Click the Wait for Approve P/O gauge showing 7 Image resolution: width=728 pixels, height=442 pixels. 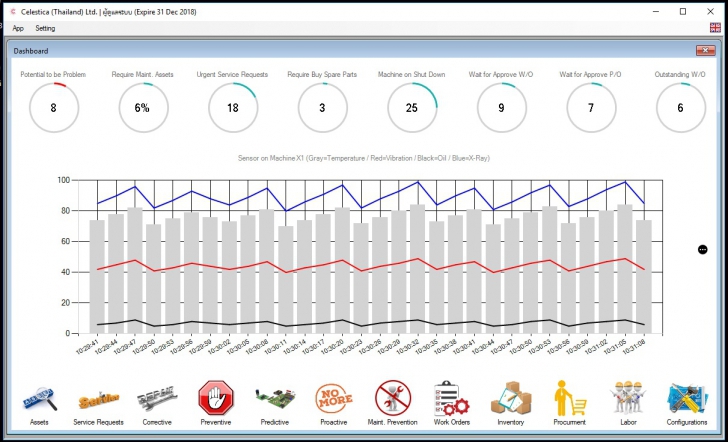point(592,108)
